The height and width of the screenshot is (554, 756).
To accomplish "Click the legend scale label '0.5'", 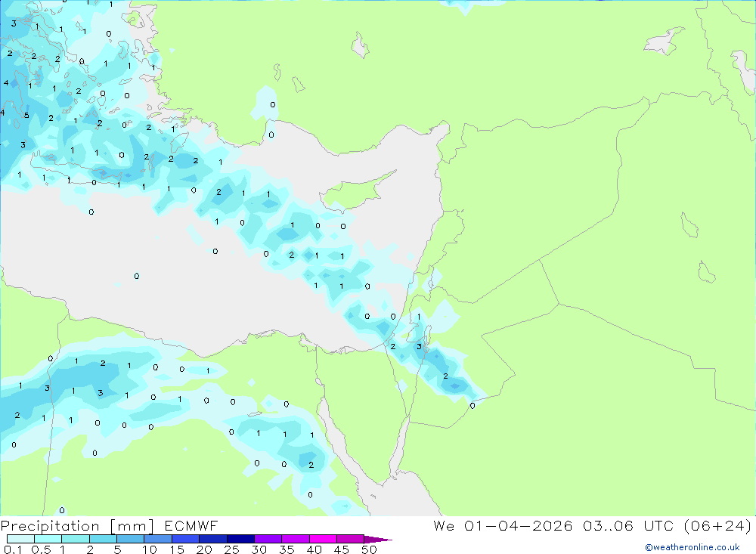I will (41, 549).
